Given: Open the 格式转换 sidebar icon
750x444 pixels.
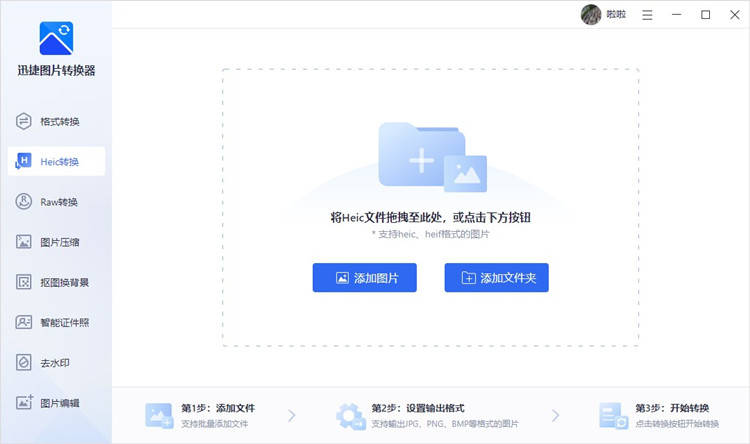Looking at the screenshot, I should [x=23, y=122].
